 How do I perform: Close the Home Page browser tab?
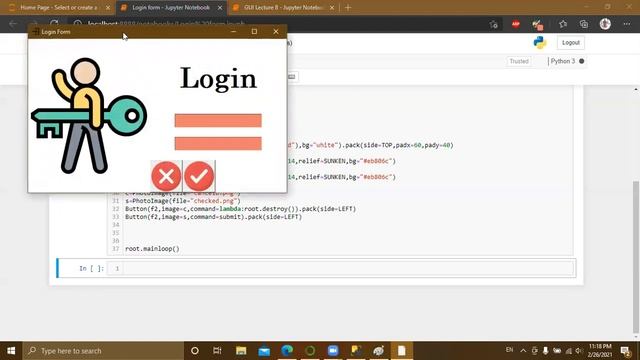click(108, 8)
